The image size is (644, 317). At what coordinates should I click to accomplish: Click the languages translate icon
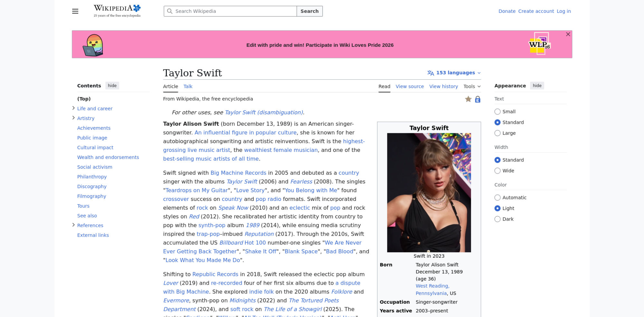coord(431,73)
